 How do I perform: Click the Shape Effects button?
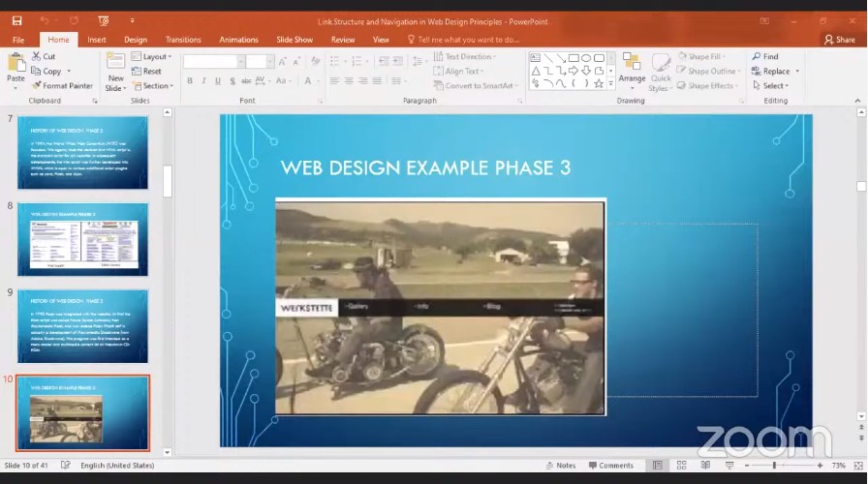(x=708, y=86)
